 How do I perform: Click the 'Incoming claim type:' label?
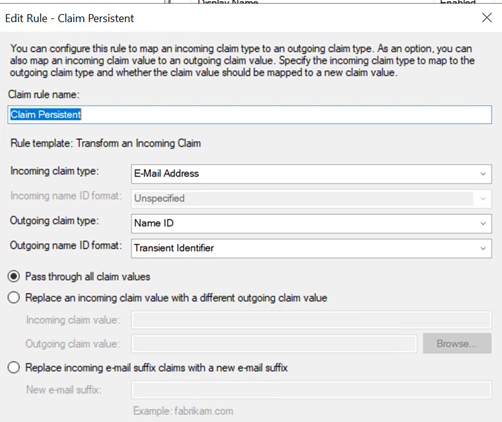point(54,171)
